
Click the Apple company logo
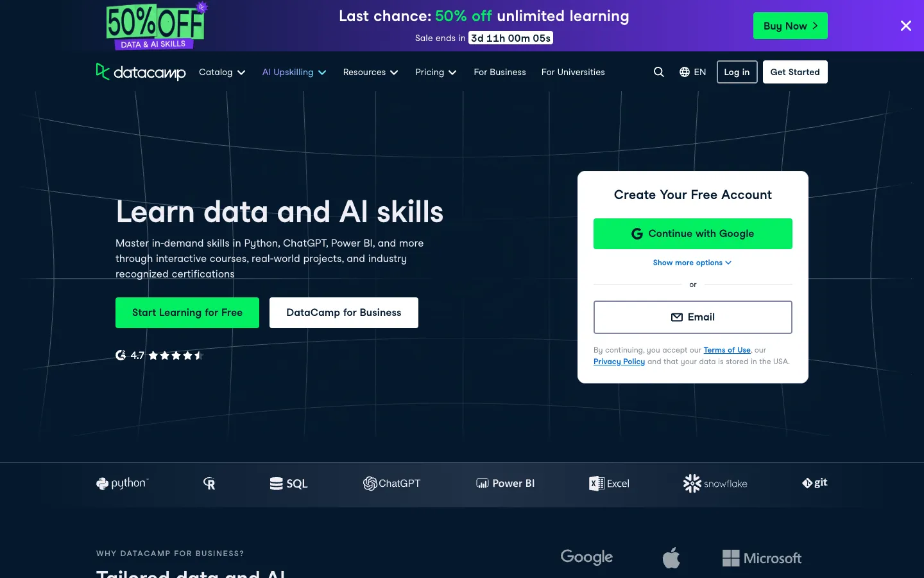[671, 557]
